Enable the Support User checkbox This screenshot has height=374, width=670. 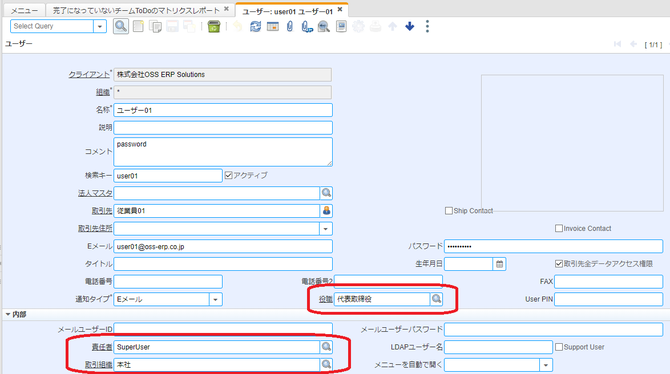pos(558,347)
